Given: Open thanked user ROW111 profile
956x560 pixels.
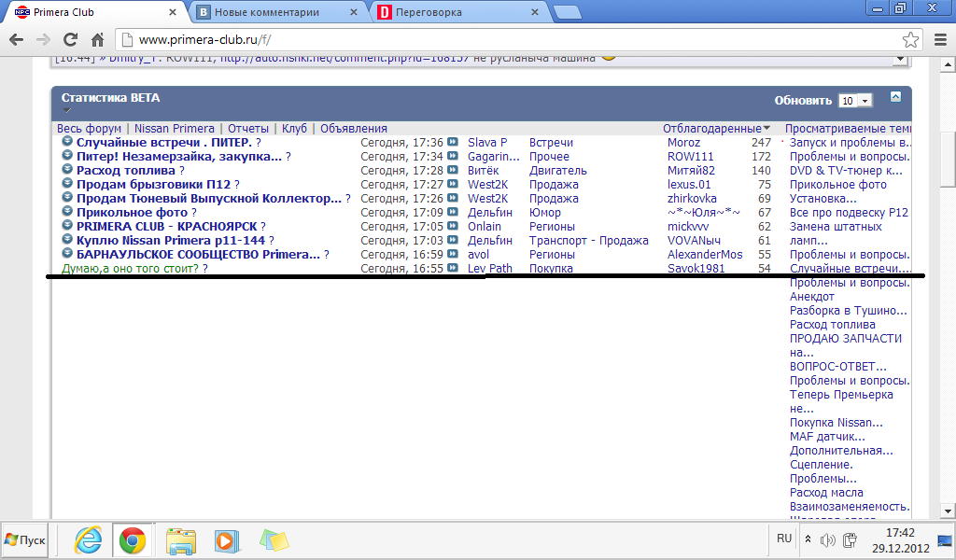Looking at the screenshot, I should point(690,156).
